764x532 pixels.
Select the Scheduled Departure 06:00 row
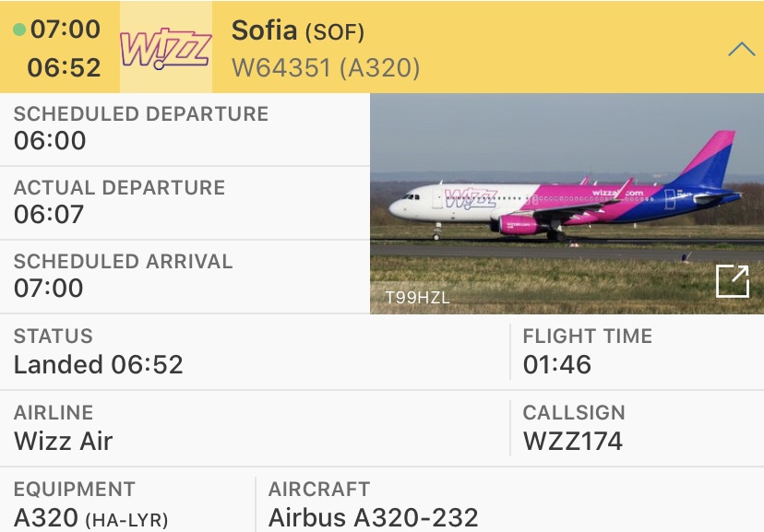(185, 129)
